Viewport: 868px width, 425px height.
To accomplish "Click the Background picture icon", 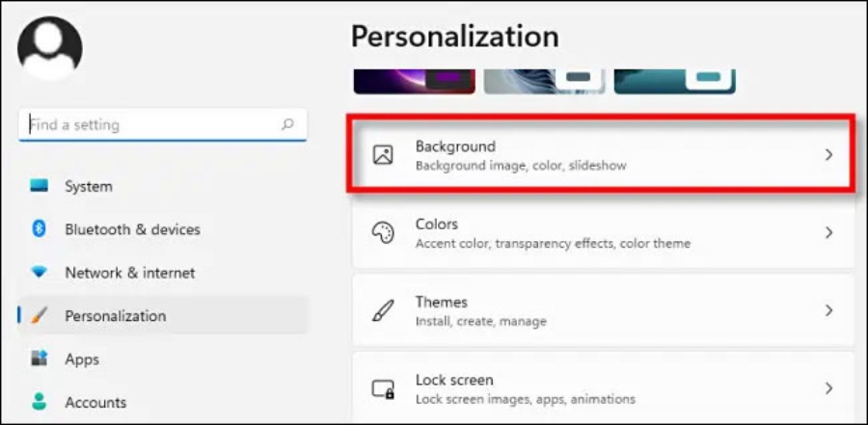I will pyautogui.click(x=383, y=155).
